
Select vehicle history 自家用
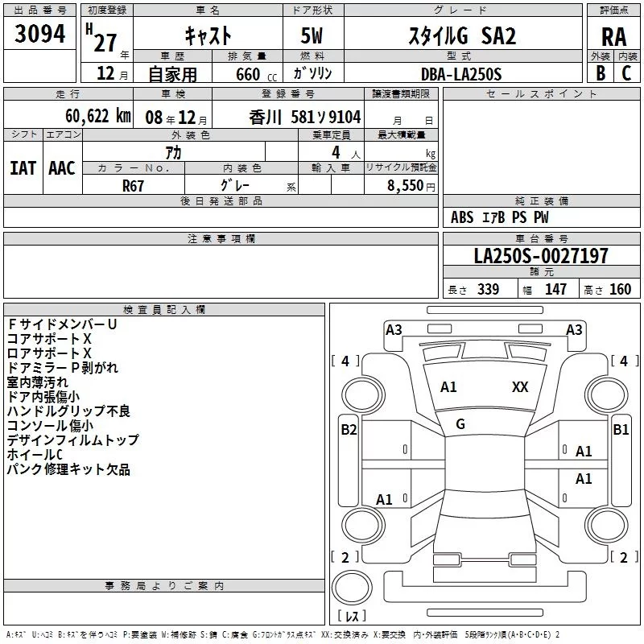click(172, 74)
